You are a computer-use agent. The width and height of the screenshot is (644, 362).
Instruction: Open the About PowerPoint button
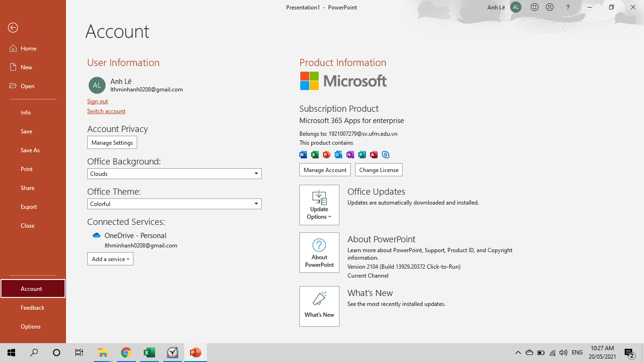[319, 253]
